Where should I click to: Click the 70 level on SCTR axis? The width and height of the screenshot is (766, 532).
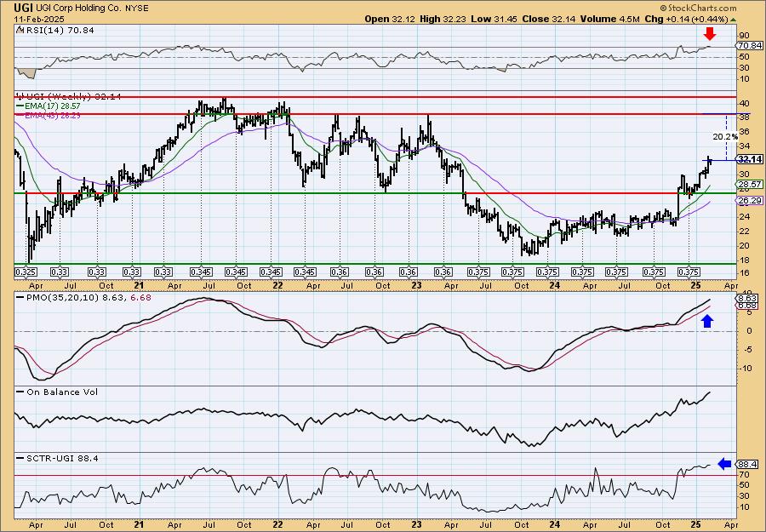(745, 474)
